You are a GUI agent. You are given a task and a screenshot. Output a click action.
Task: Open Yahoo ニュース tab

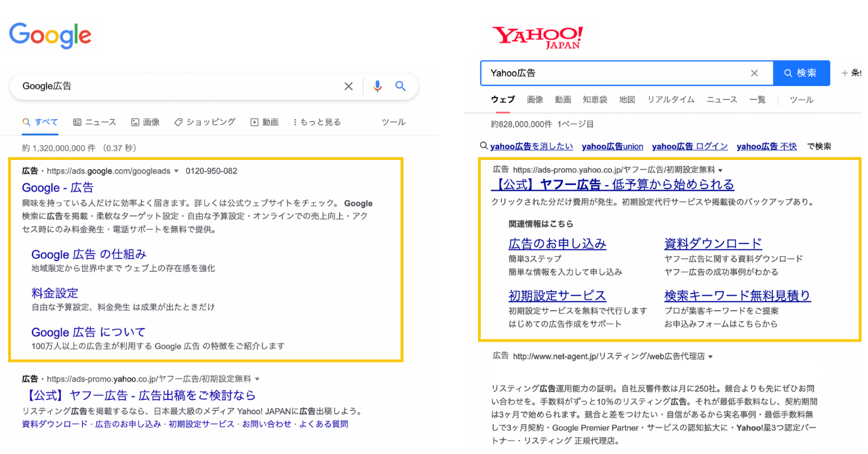(722, 100)
